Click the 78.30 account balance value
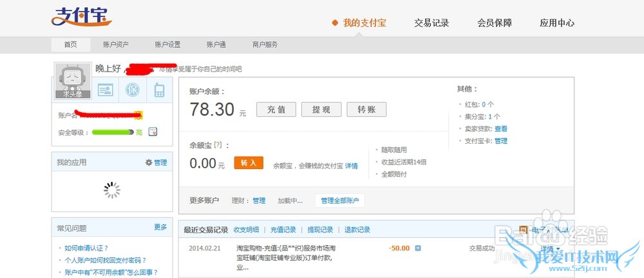 click(212, 110)
